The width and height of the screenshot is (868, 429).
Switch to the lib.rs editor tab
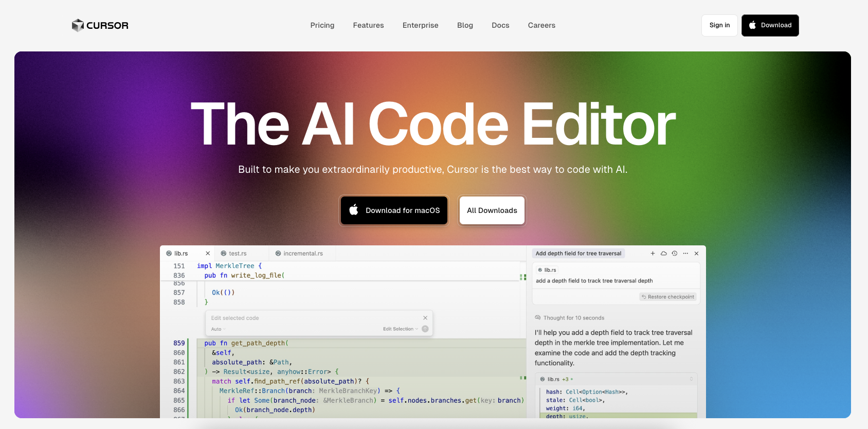coord(181,254)
